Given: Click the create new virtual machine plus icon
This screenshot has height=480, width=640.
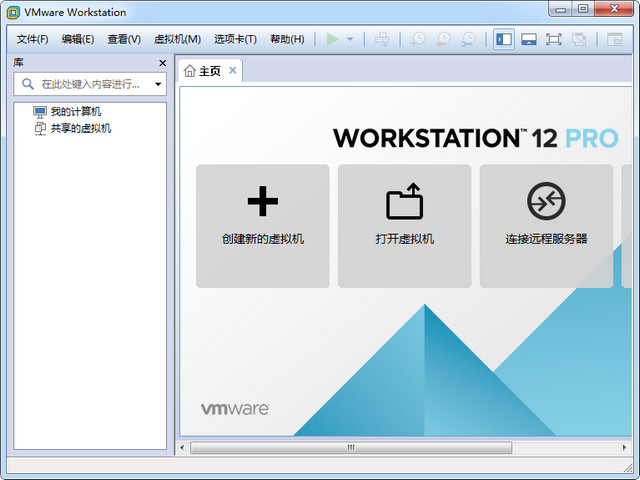Looking at the screenshot, I should tap(262, 202).
